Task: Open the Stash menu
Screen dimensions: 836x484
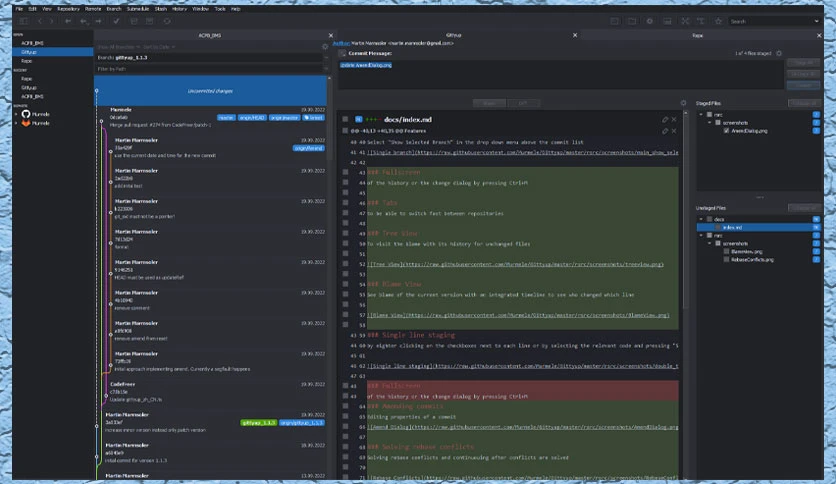Action: [160, 9]
